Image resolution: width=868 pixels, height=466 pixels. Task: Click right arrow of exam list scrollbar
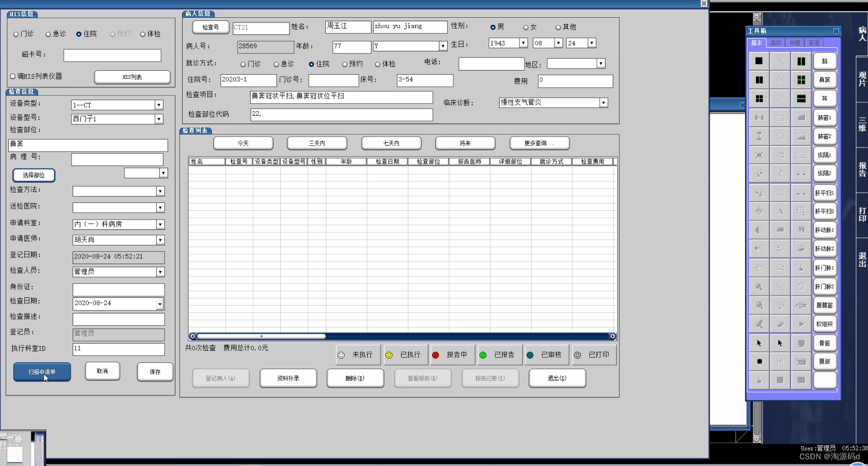click(x=613, y=336)
